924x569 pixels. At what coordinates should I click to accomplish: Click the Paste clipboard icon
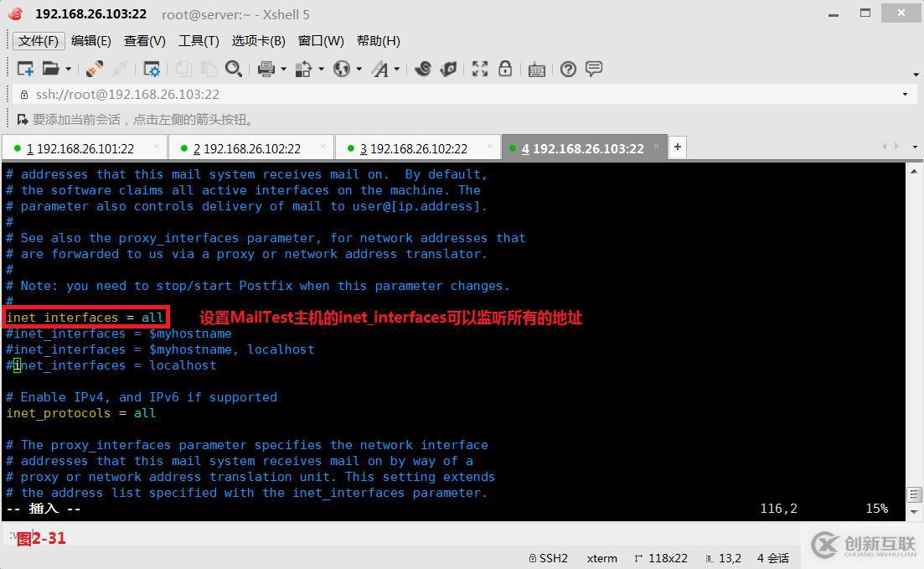pyautogui.click(x=209, y=69)
